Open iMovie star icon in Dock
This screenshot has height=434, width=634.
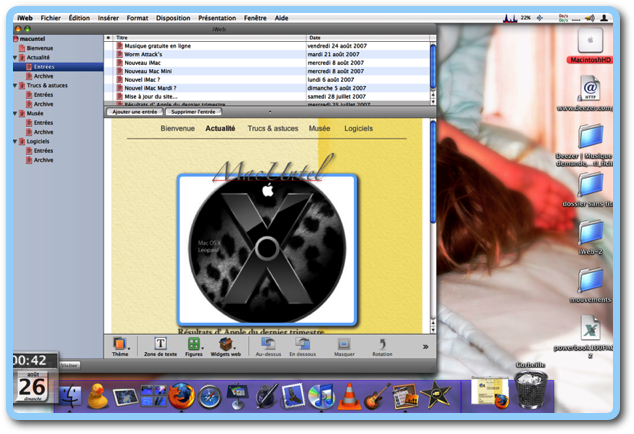[x=435, y=394]
